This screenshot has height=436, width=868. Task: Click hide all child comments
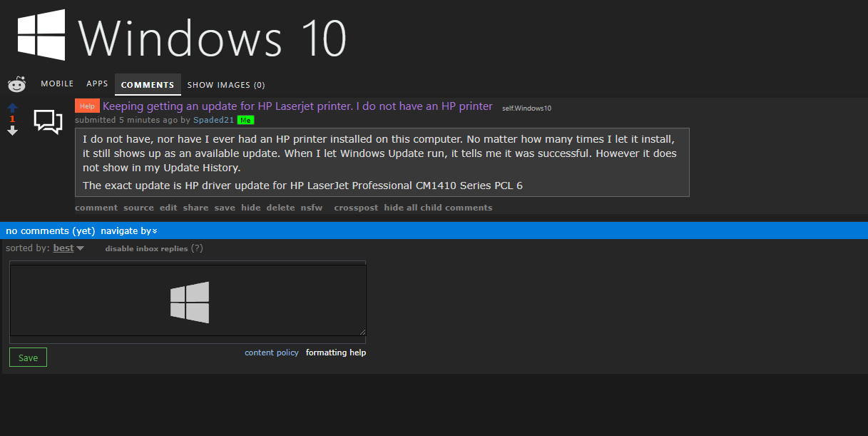tap(438, 208)
